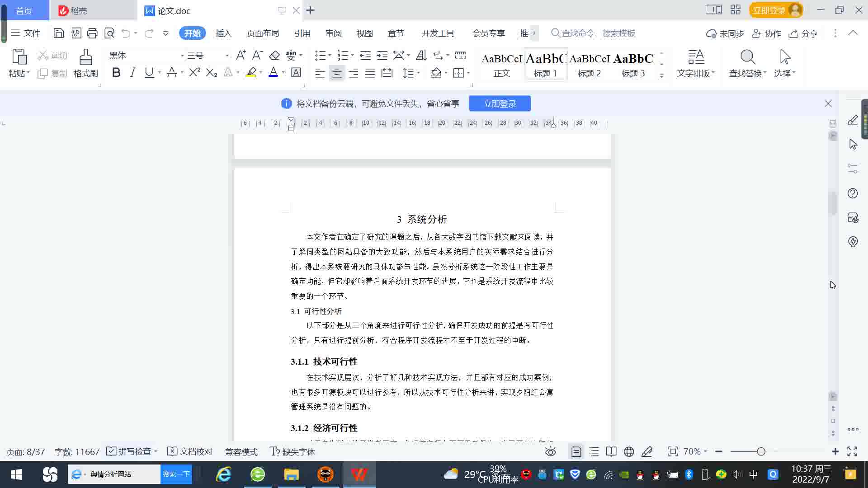Decrease paragraph indent
The height and width of the screenshot is (488, 868).
365,55
